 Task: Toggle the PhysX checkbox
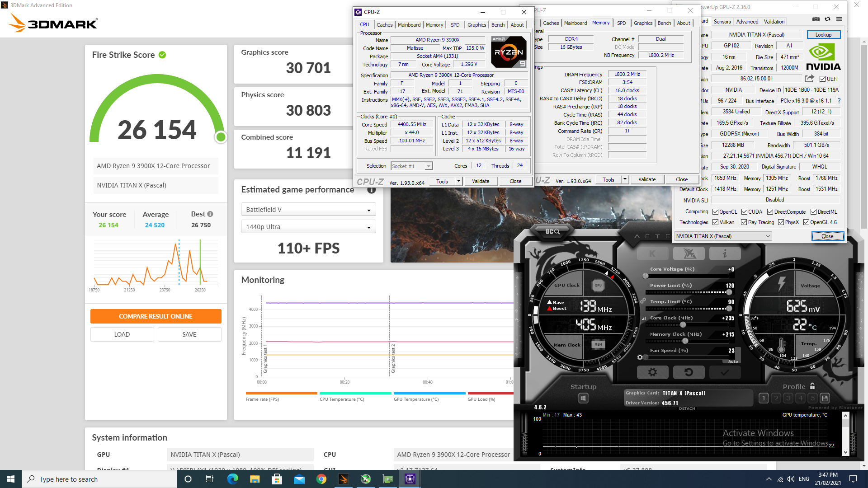tap(781, 222)
